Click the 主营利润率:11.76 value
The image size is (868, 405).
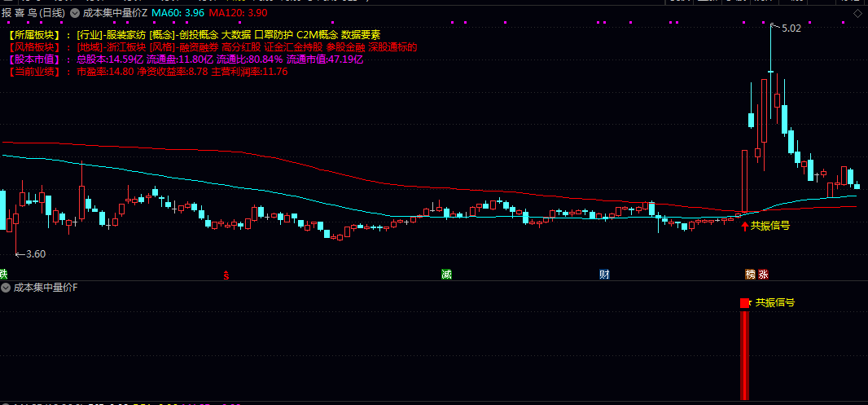tap(249, 72)
